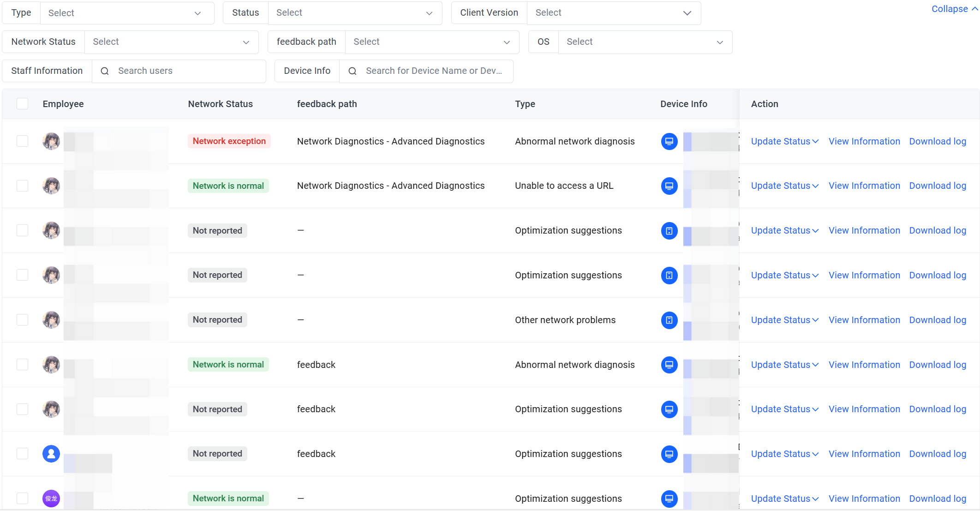Click the Device Info column header

pyautogui.click(x=684, y=104)
